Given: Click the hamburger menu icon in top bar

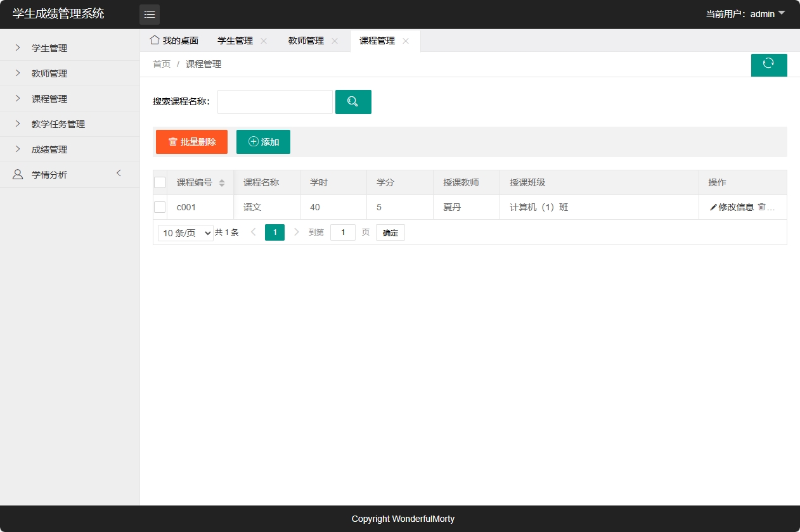Looking at the screenshot, I should [x=150, y=14].
